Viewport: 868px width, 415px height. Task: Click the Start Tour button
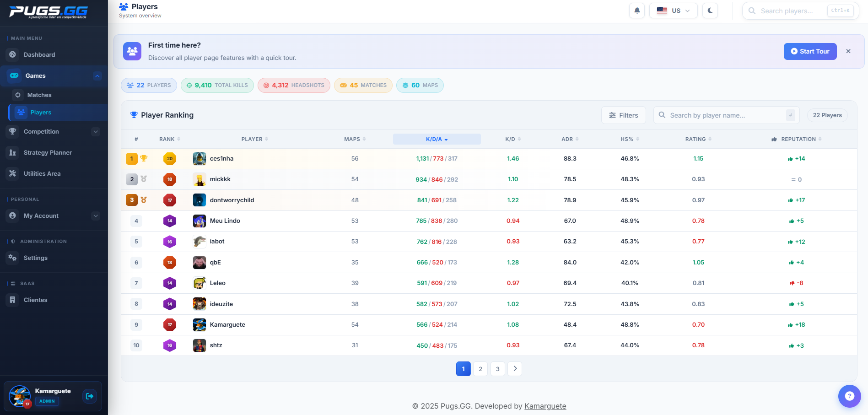point(810,51)
